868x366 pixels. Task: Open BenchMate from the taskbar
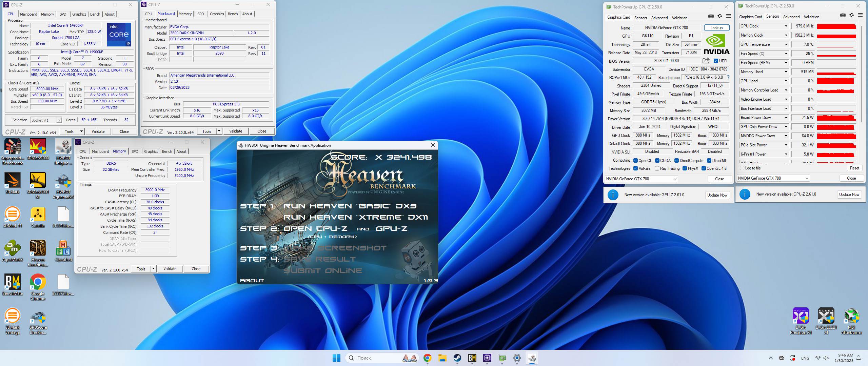pyautogui.click(x=472, y=358)
